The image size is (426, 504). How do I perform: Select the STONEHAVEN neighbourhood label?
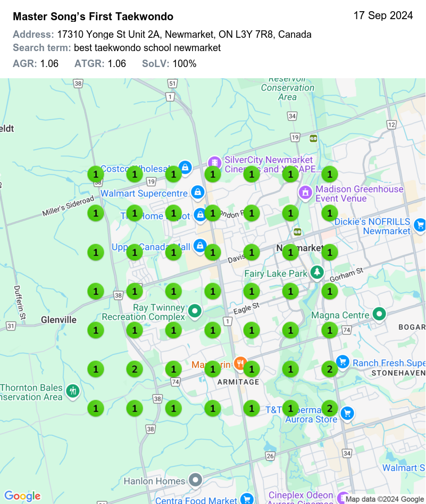click(399, 373)
